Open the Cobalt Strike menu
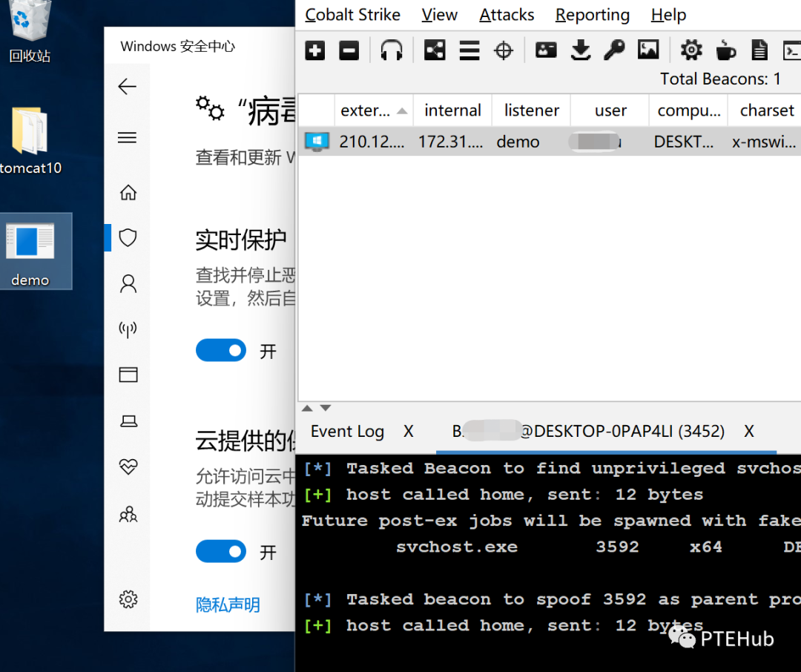 pyautogui.click(x=352, y=15)
